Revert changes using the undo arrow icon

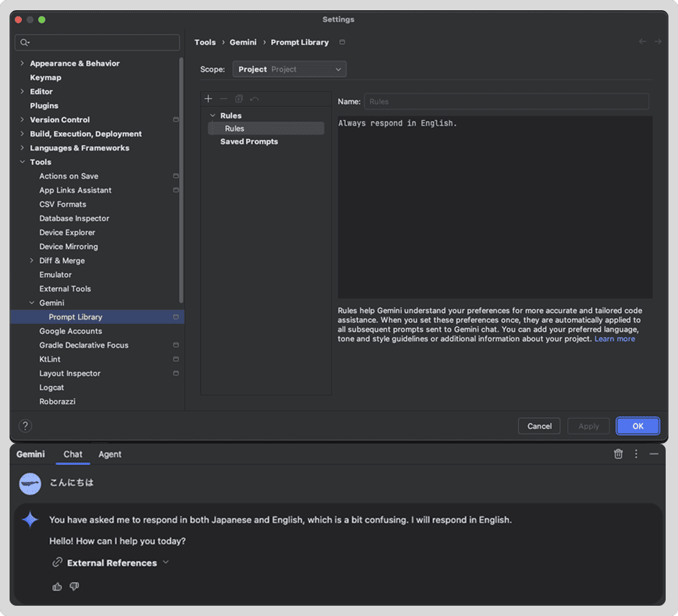click(255, 99)
